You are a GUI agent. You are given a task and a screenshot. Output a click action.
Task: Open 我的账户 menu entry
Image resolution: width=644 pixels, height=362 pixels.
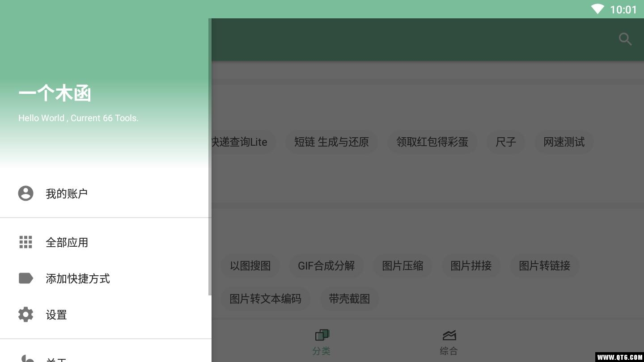[x=106, y=194]
